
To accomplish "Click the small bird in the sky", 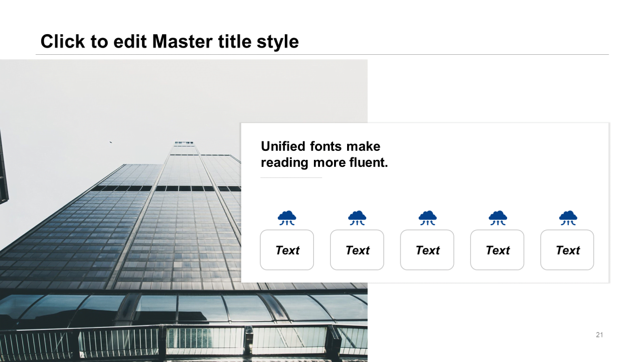I will [111, 143].
